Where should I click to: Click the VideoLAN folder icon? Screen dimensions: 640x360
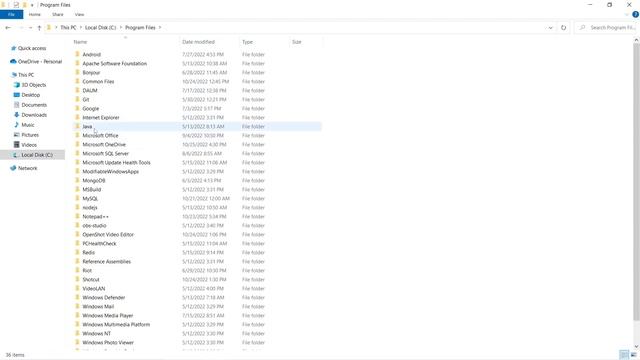click(78, 288)
